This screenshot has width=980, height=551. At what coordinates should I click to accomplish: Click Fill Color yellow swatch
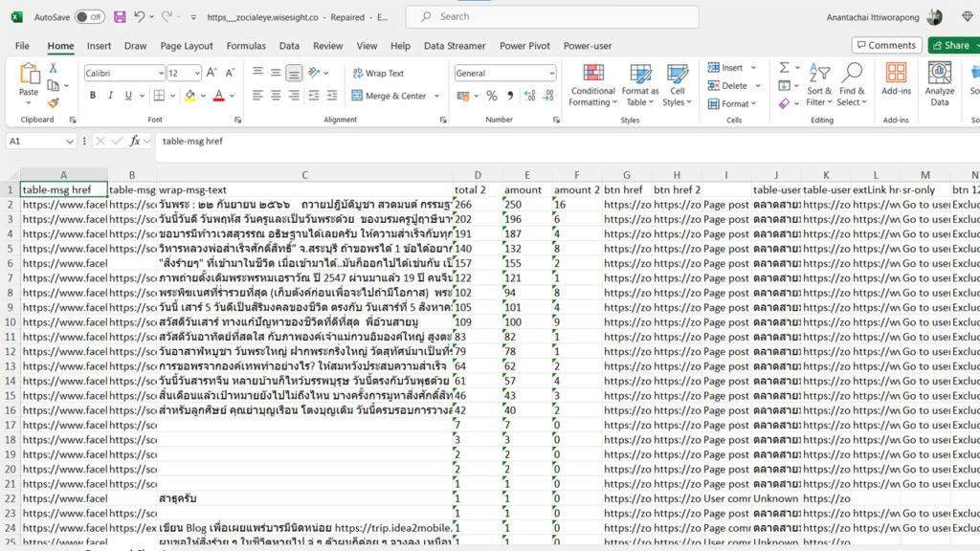click(190, 96)
